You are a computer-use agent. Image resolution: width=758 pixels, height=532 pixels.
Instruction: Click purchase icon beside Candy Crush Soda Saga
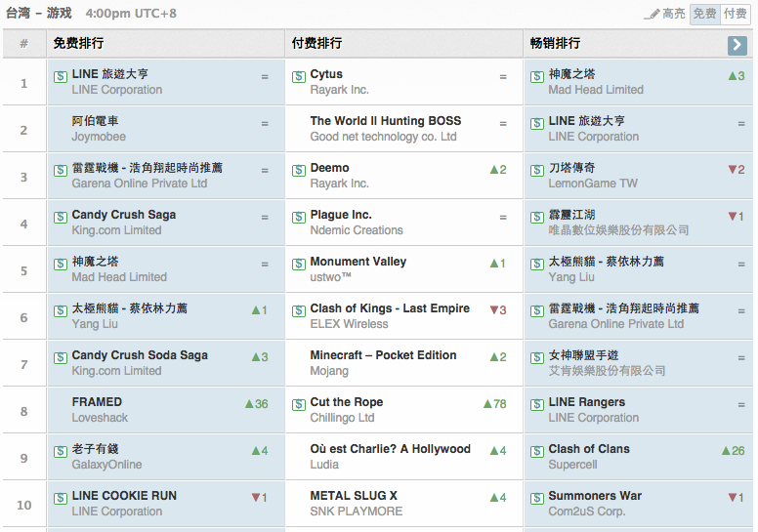click(x=61, y=357)
